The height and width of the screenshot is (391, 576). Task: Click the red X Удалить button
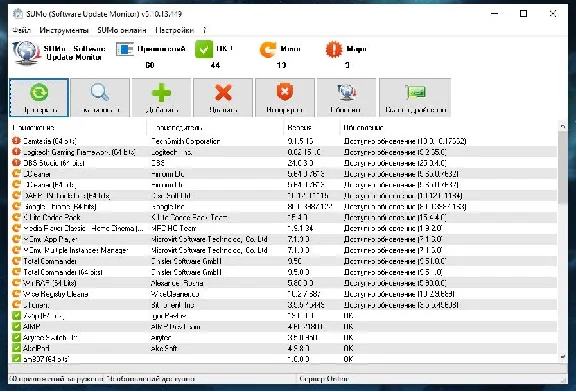tap(223, 97)
